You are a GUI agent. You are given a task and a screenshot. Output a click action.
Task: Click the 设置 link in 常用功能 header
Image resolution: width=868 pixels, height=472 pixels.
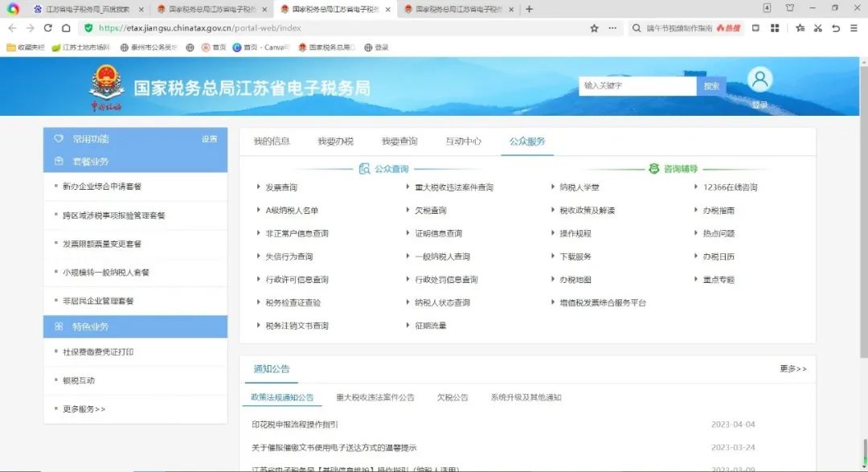[x=209, y=139]
